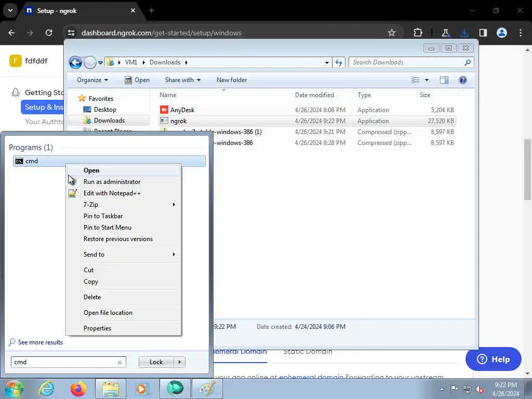Viewport: 532px width, 399px height.
Task: Select Favorites in the navigation pane
Action: [101, 98]
